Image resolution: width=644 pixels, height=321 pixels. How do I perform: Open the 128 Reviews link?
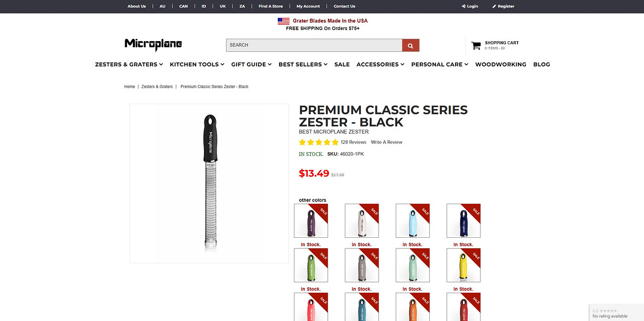tap(353, 142)
